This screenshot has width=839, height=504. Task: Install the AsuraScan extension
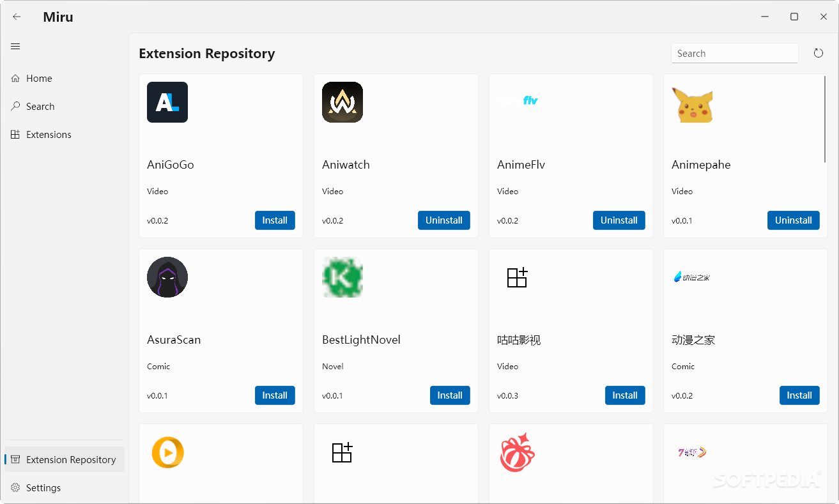click(275, 395)
